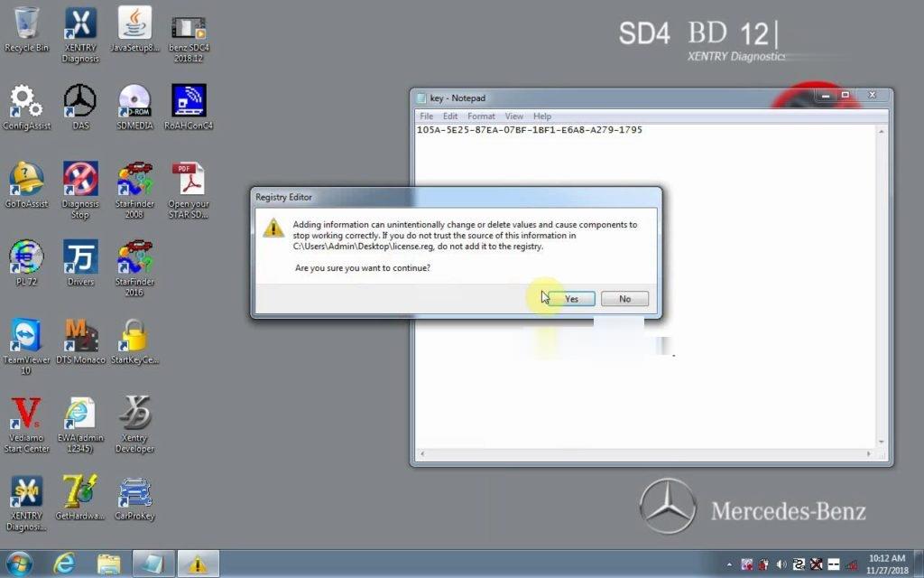Select the Diagnosis Stop shortcut
The height and width of the screenshot is (578, 924).
click(x=80, y=191)
